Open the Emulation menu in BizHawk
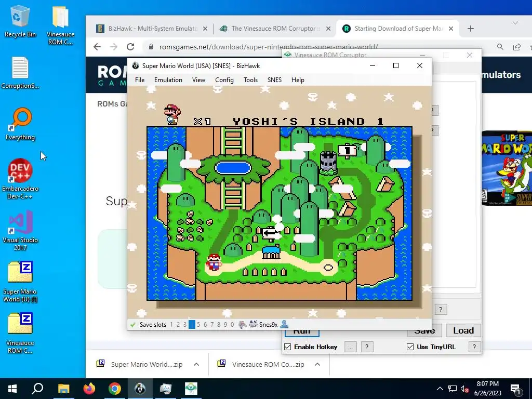532x399 pixels. click(168, 79)
